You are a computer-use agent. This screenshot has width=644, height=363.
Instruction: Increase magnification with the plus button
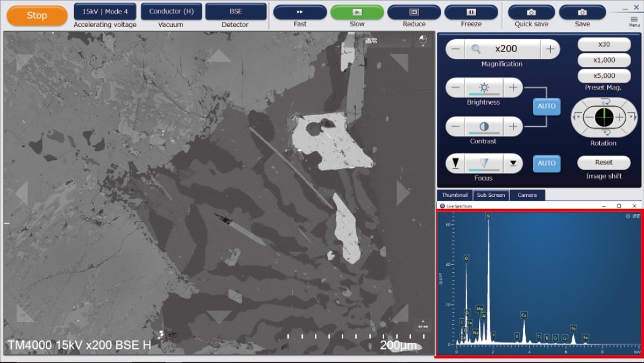click(x=550, y=49)
